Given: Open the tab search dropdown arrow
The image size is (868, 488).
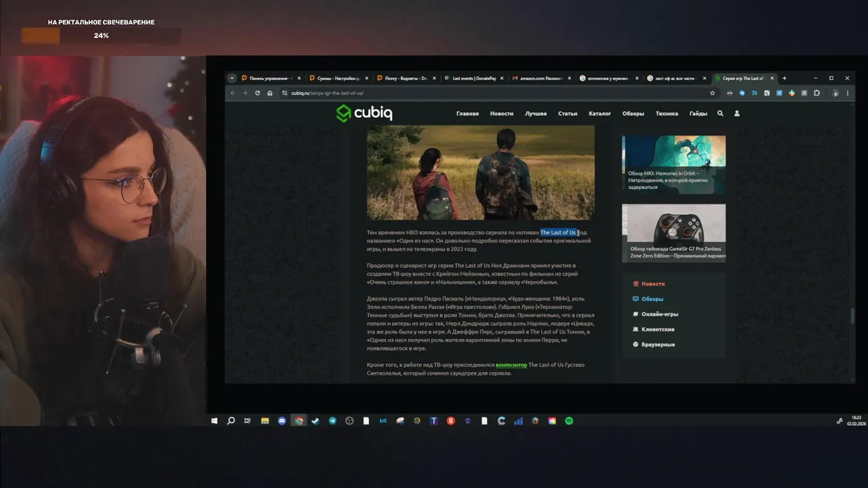Looking at the screenshot, I should click(x=232, y=78).
